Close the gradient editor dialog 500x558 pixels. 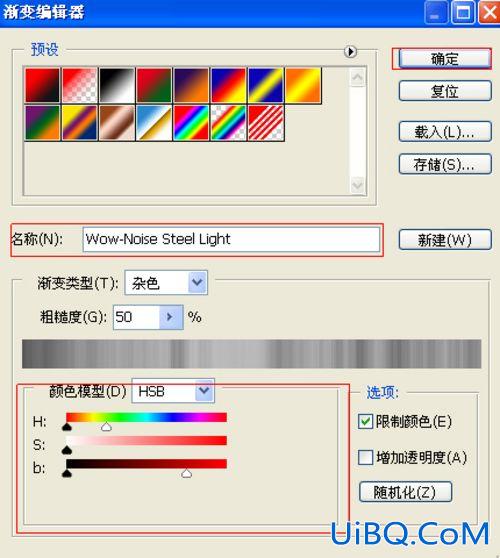click(489, 13)
